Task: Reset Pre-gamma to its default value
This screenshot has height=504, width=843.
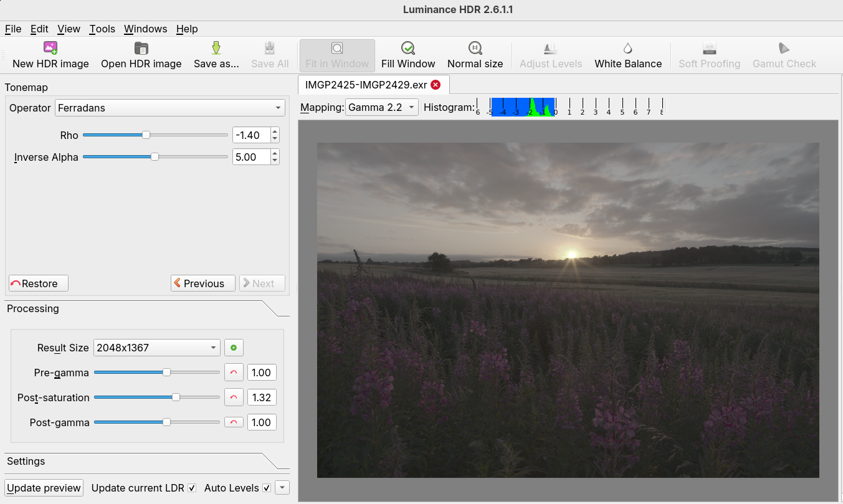Action: click(x=234, y=373)
